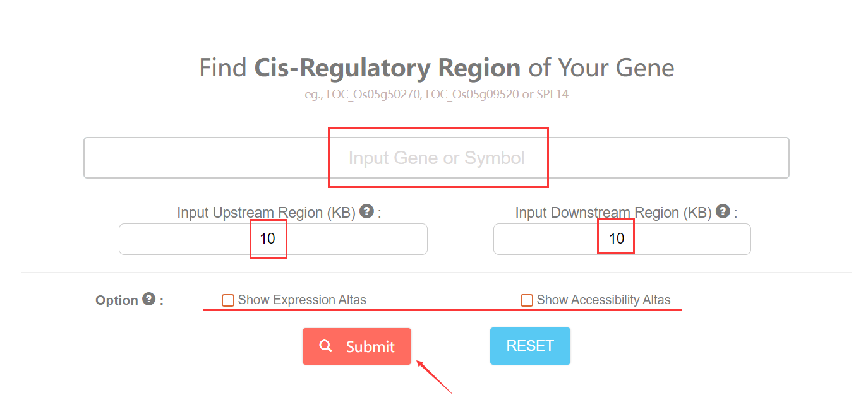Tick the Show Accessibility Altas checkbox
The height and width of the screenshot is (407, 868).
point(526,300)
